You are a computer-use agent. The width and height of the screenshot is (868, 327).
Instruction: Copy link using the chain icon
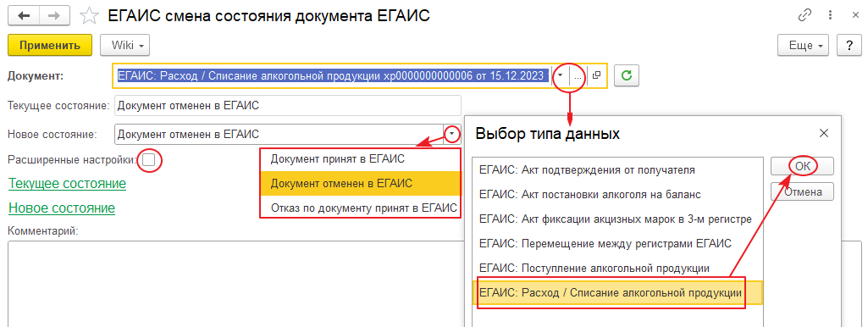(804, 15)
